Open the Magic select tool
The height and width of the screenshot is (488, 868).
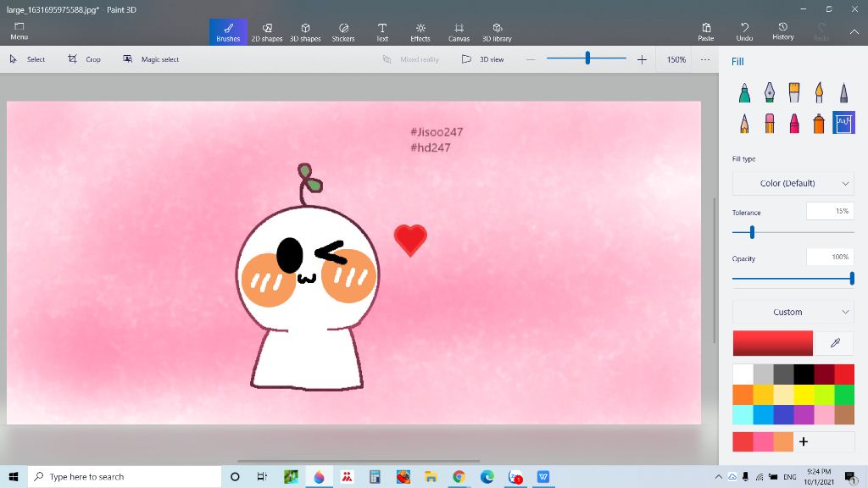point(151,59)
